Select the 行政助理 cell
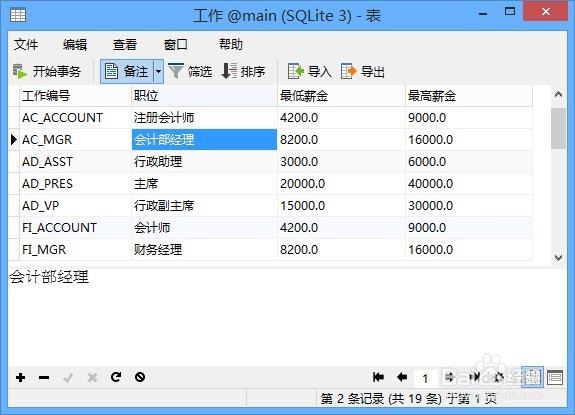This screenshot has height=415, width=575. 204,162
